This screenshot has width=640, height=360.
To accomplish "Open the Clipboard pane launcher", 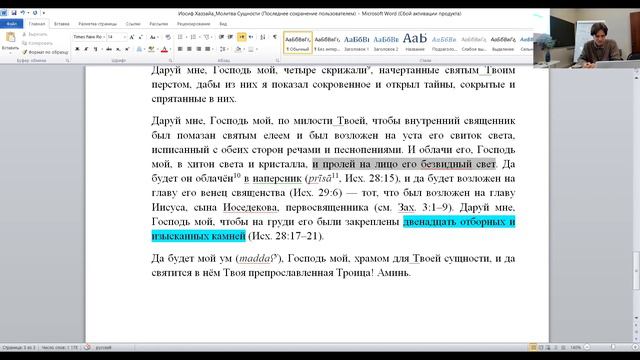I will 67,60.
